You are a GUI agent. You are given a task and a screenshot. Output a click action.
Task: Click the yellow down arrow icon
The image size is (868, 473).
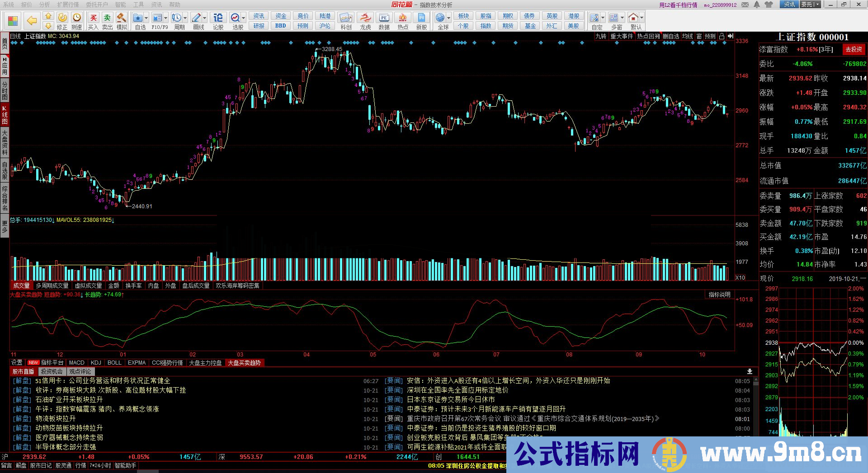click(x=48, y=26)
